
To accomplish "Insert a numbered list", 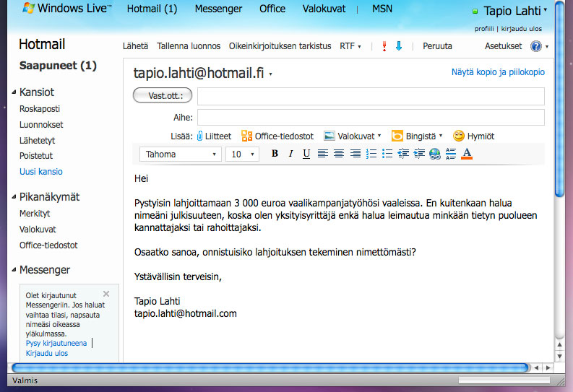I will (371, 154).
